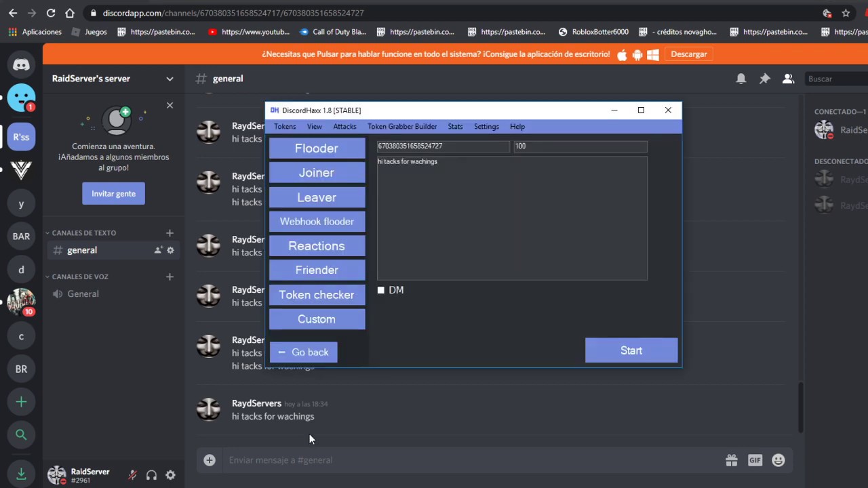Open Attacks menu in DiscordHaxx
Image resolution: width=868 pixels, height=488 pixels.
point(344,127)
